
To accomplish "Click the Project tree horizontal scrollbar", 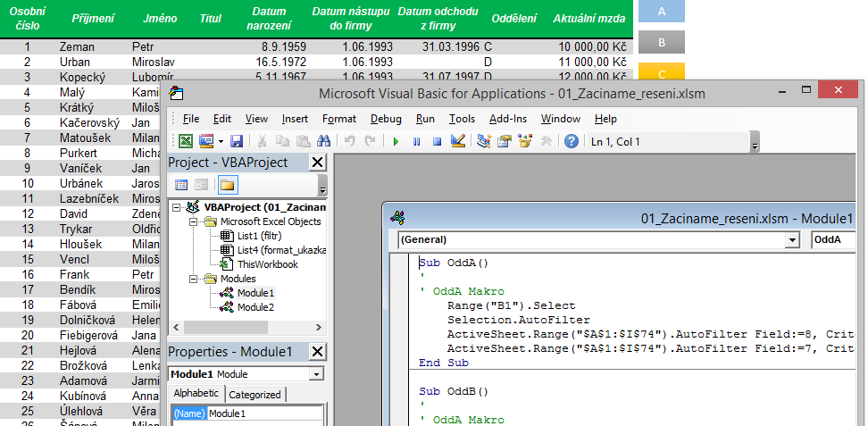I will pyautogui.click(x=247, y=327).
